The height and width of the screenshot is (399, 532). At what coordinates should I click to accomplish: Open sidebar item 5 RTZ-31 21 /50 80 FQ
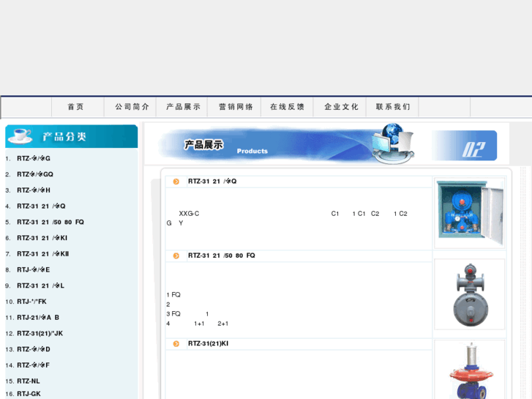pos(50,222)
